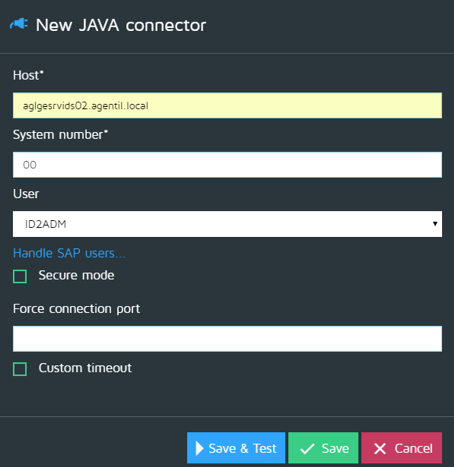Focus the Host input field

[227, 105]
